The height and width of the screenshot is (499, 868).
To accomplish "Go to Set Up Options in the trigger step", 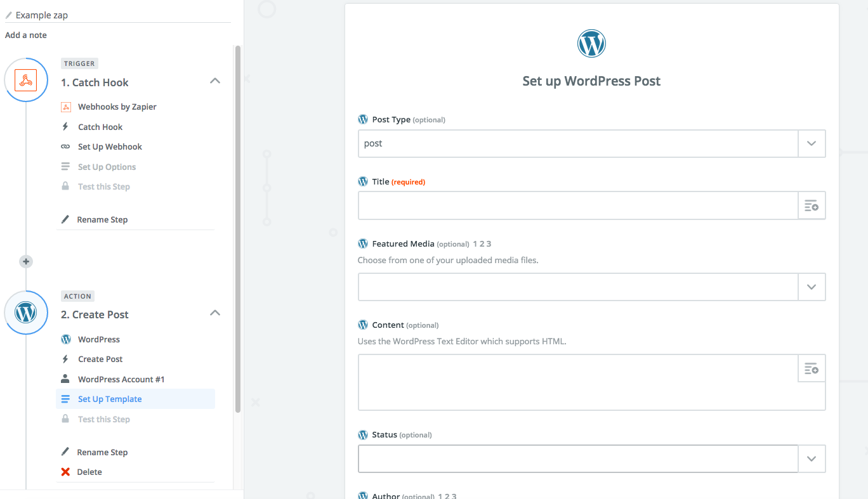I will pyautogui.click(x=107, y=167).
